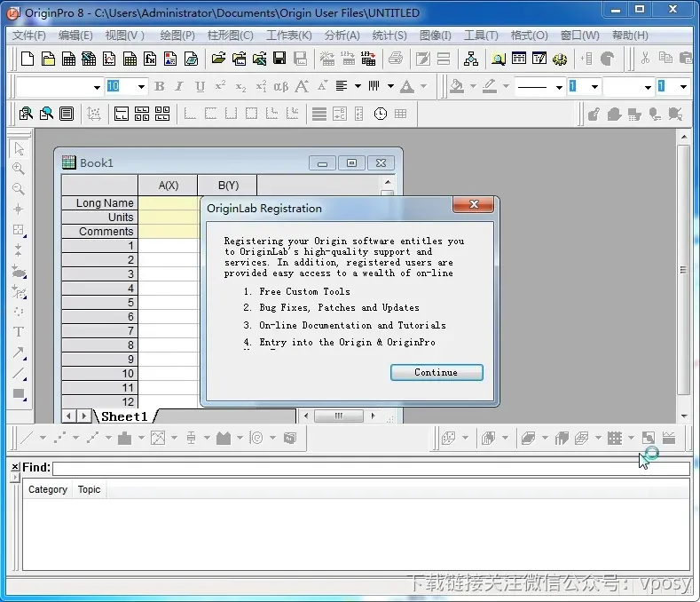
Task: Click the Print icon
Action: [396, 59]
